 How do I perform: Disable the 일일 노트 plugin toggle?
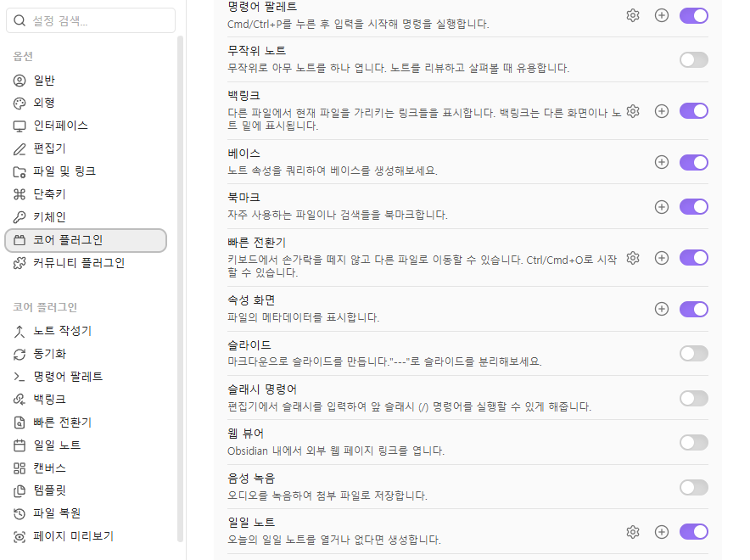point(693,531)
